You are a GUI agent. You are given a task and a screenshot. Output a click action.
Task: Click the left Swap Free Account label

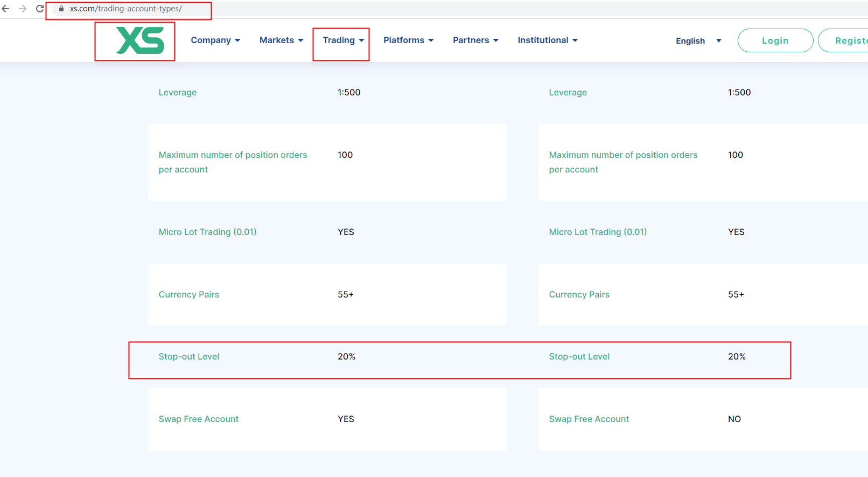pyautogui.click(x=198, y=419)
